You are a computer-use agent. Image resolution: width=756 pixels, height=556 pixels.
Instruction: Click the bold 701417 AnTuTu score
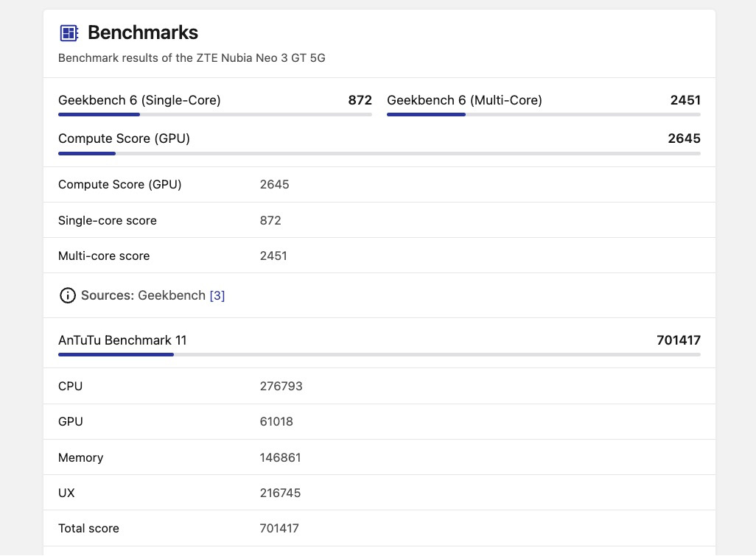point(679,340)
